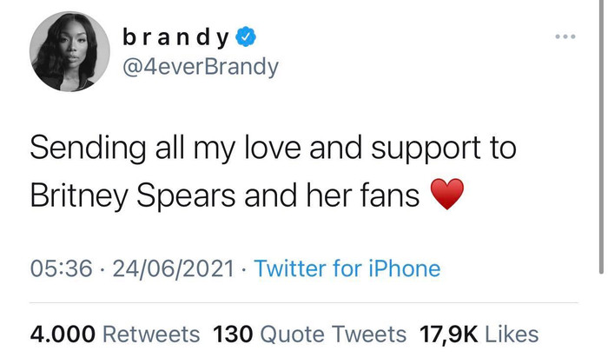608x364 pixels.
Task: Open the @4everBrandy handle link
Action: pos(202,66)
